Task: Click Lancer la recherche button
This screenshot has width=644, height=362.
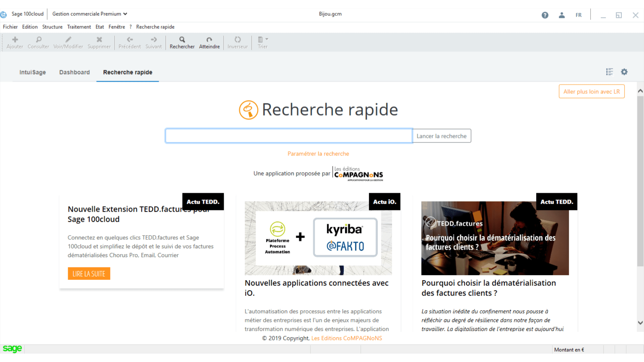Action: (441, 136)
